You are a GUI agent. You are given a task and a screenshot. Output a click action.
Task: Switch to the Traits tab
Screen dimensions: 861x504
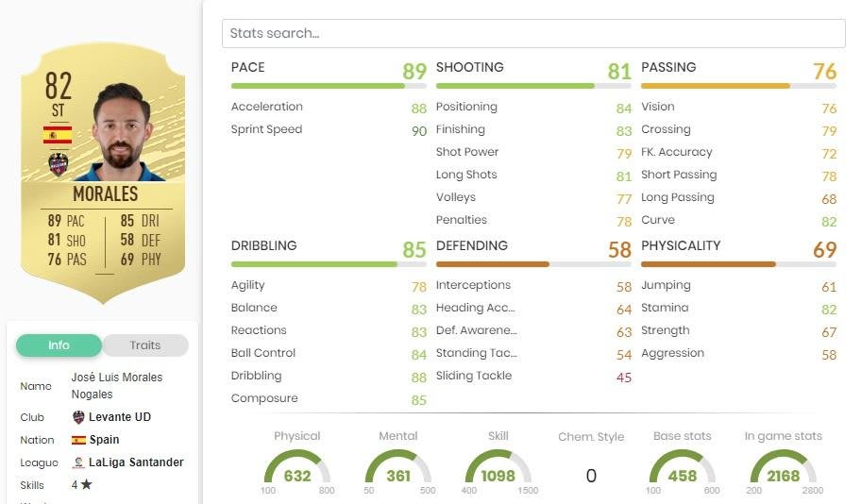tap(145, 345)
